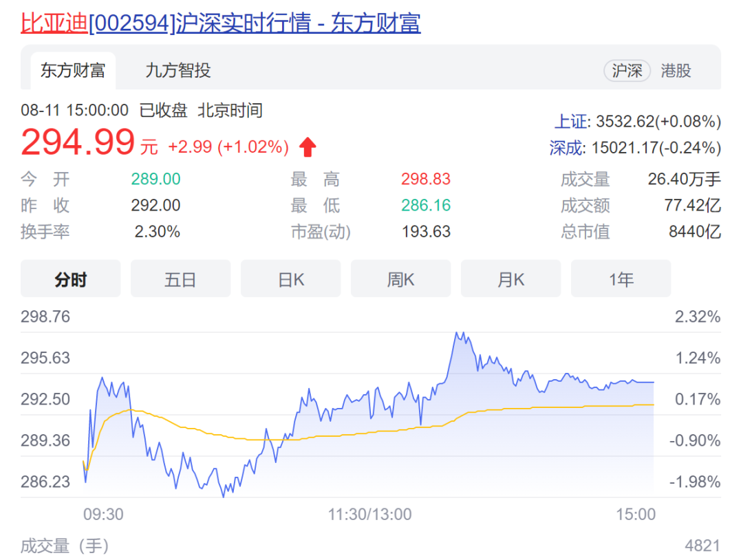Switch to the 九方智投 tab
Screen dimensions: 743x560
pos(177,71)
